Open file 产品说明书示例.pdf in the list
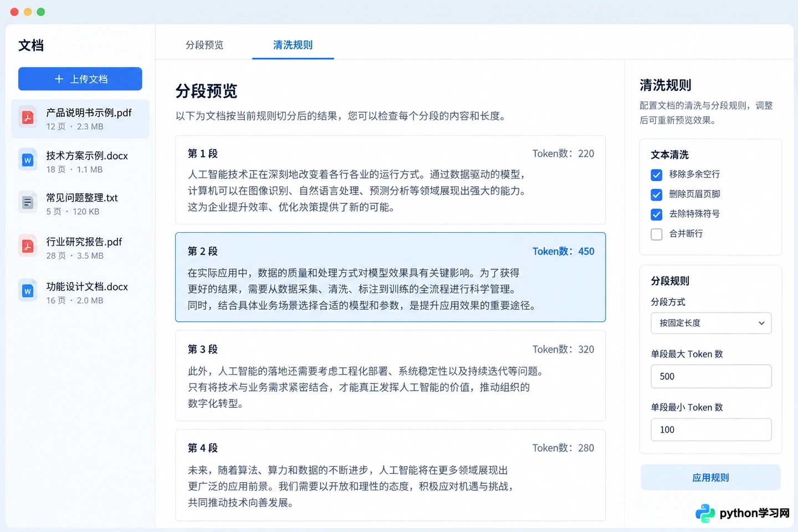The width and height of the screenshot is (798, 532). point(80,119)
